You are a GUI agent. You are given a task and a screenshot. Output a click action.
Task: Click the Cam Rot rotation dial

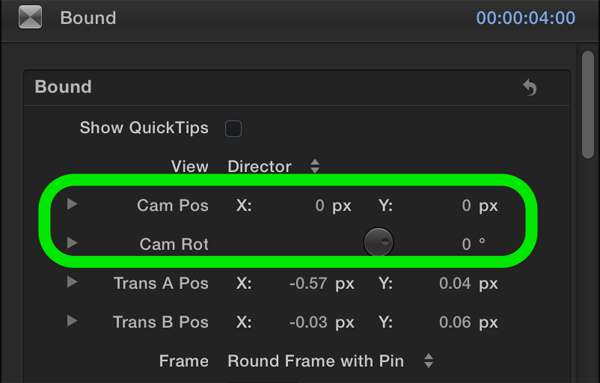378,242
